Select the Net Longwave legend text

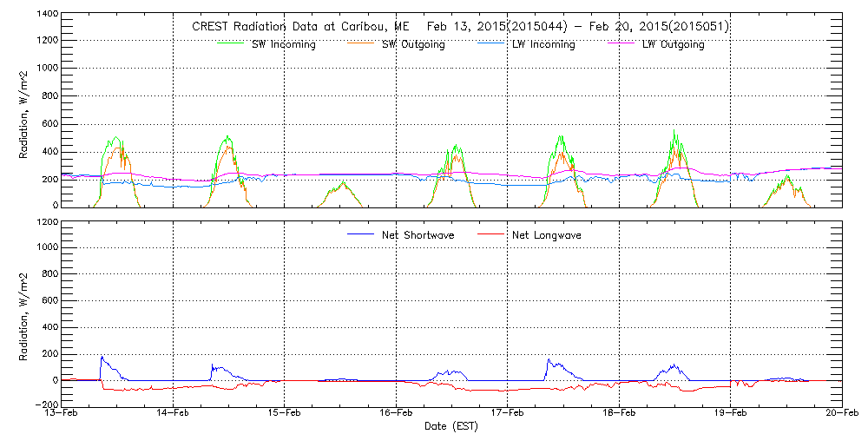coord(545,235)
